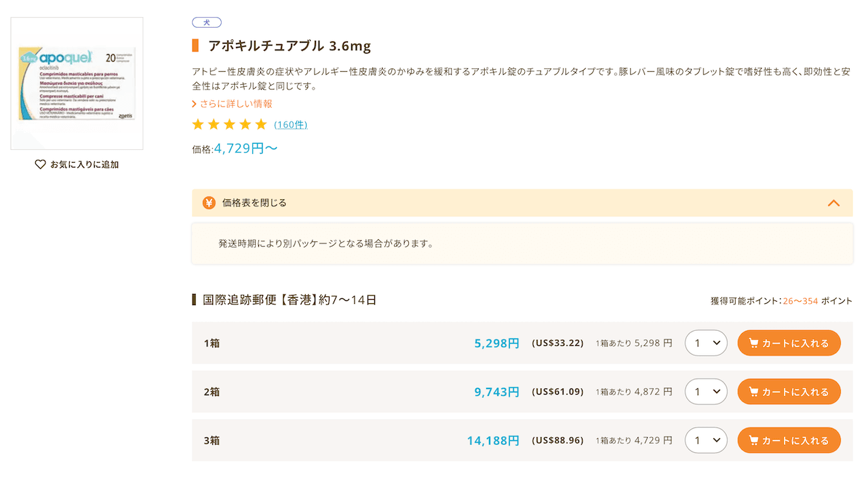868x478 pixels.
Task: Select the 犬 category badge
Action: 206,22
